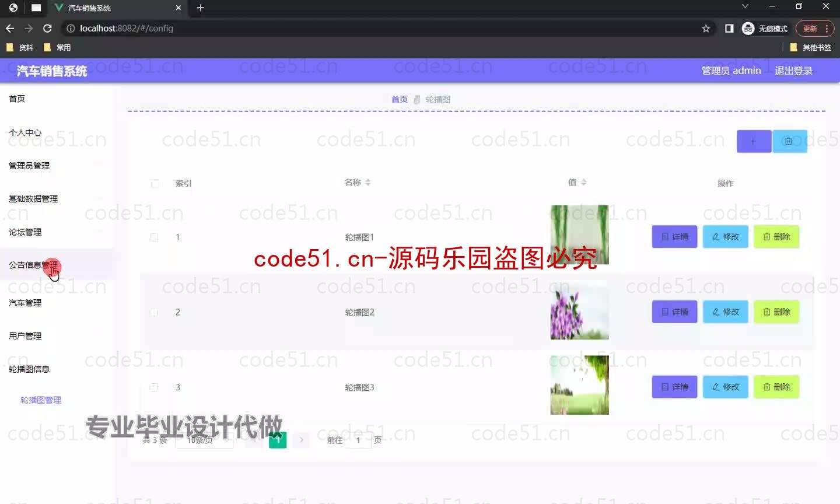The height and width of the screenshot is (504, 840).
Task: Click the 轮播图2 name cell
Action: tap(359, 312)
